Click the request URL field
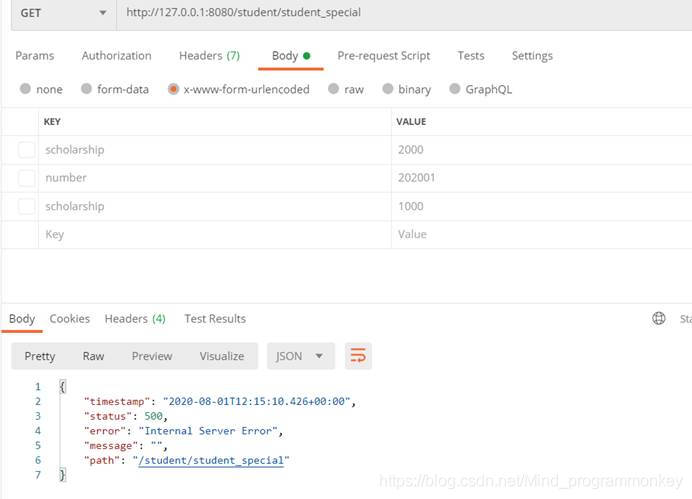The height and width of the screenshot is (499, 692). click(404, 13)
